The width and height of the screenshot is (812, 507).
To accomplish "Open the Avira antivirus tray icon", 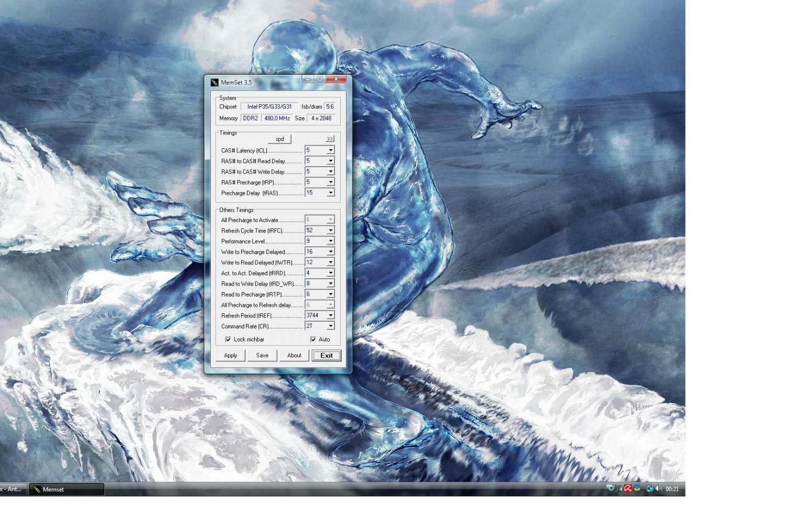I will tap(627, 489).
